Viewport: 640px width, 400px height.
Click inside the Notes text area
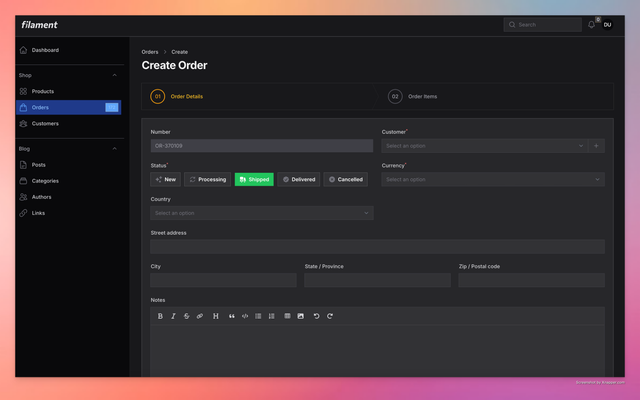377,350
